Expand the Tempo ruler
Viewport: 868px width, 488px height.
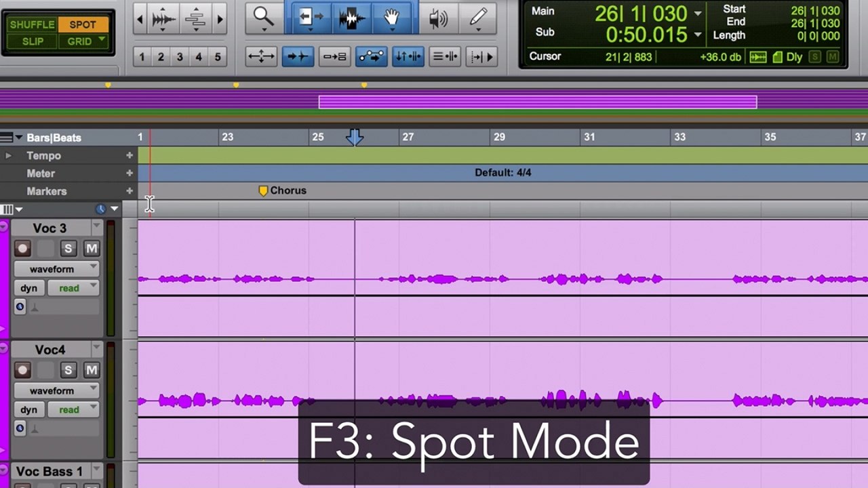(8, 156)
